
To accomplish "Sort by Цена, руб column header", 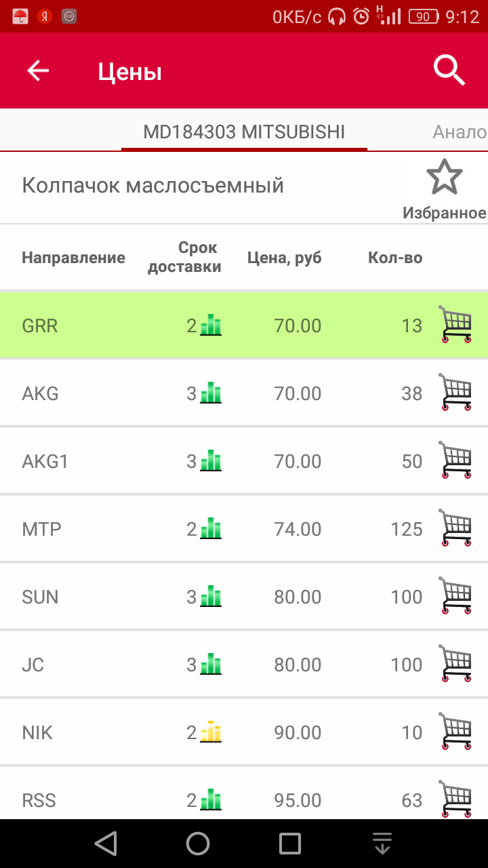I will pyautogui.click(x=284, y=258).
